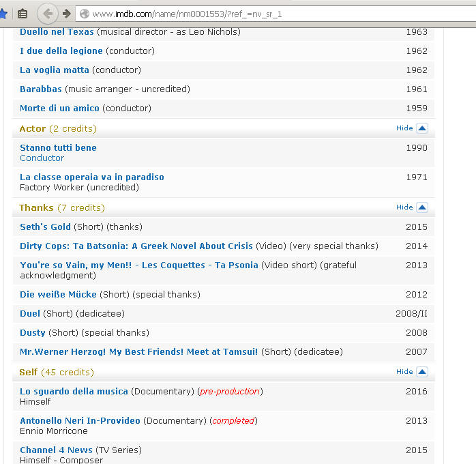Open the Dusty short film link
The height and width of the screenshot is (464, 476).
33,333
